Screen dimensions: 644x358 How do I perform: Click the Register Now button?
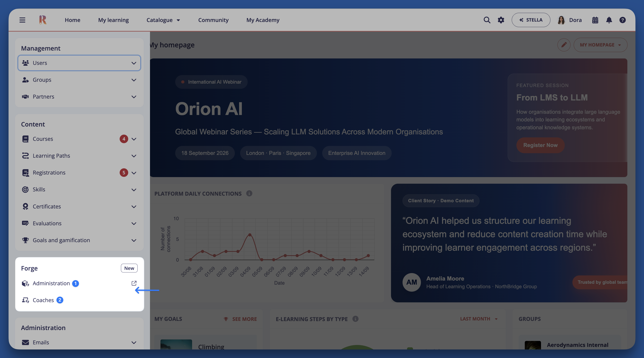[x=540, y=145]
